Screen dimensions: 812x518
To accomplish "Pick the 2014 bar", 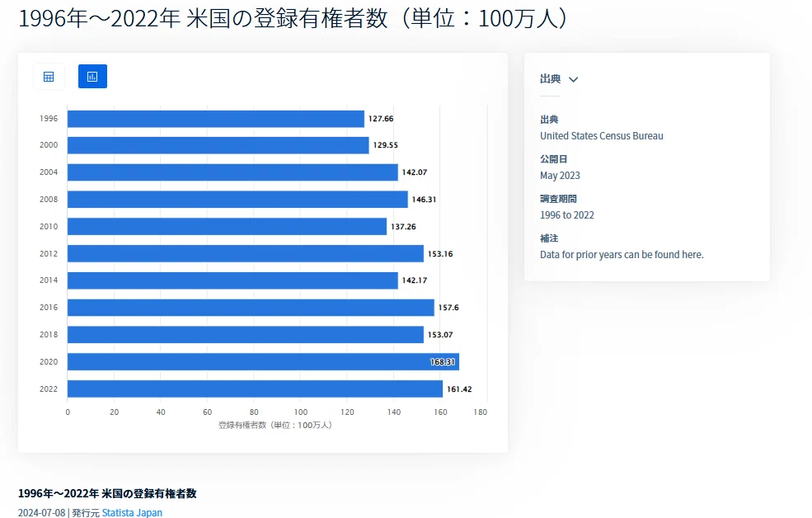I will [232, 280].
